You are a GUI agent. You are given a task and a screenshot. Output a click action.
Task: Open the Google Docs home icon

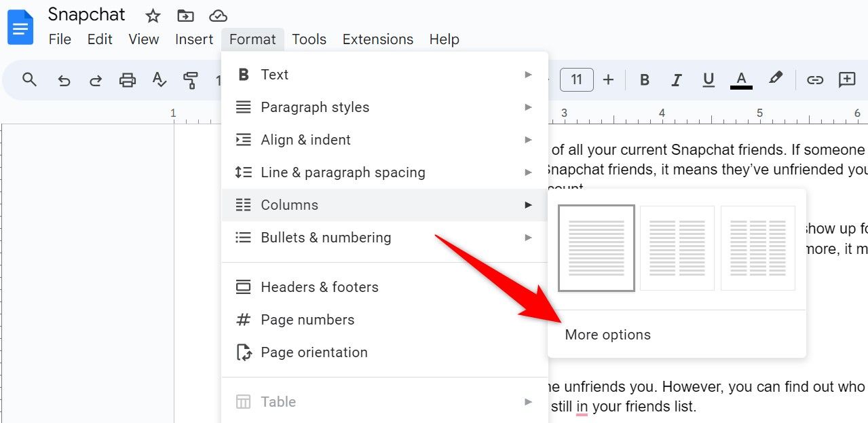(20, 27)
